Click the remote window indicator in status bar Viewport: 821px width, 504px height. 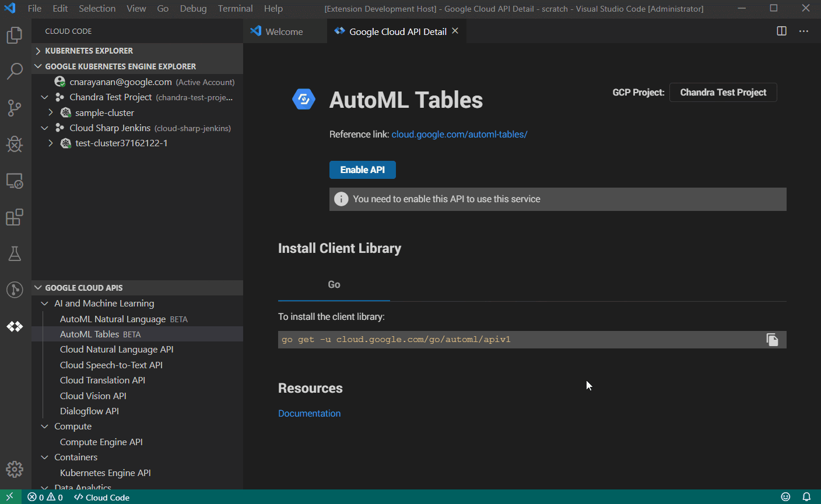10,497
